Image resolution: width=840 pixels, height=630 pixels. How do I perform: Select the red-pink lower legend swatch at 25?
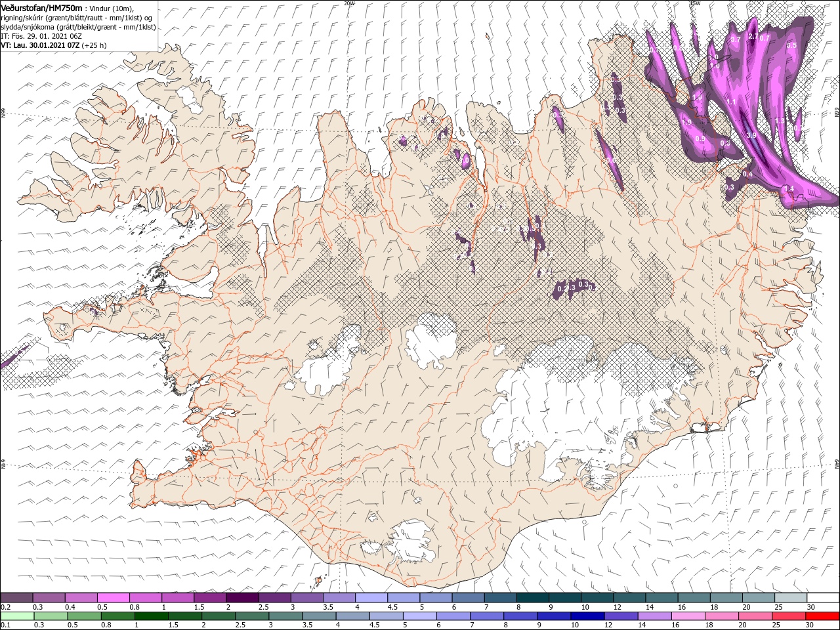tap(788, 616)
